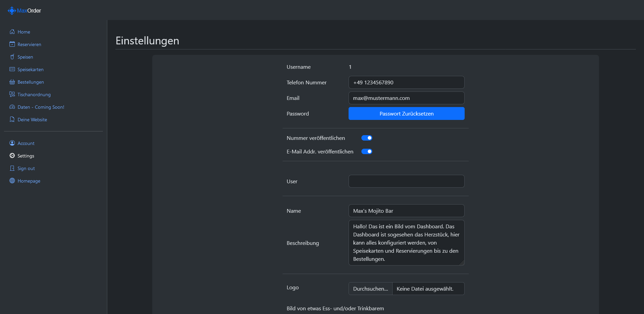Click the Speisen cup icon
The height and width of the screenshot is (314, 644).
coord(12,57)
